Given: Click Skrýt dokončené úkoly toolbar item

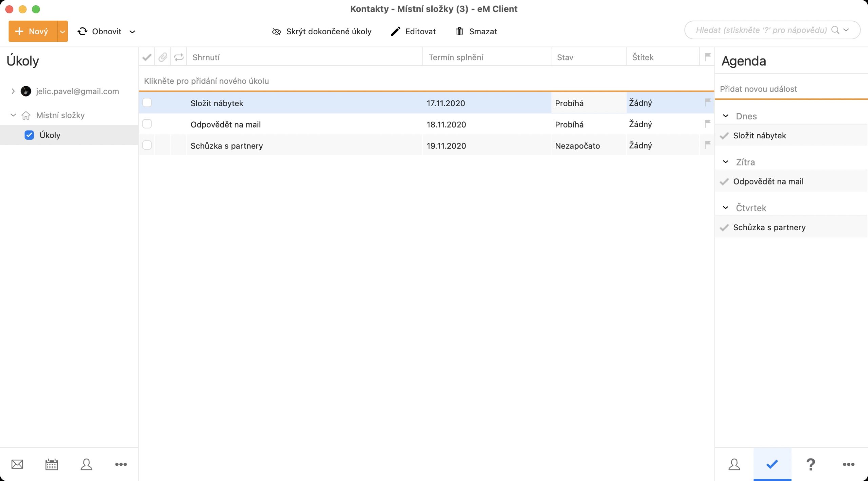Looking at the screenshot, I should (321, 31).
